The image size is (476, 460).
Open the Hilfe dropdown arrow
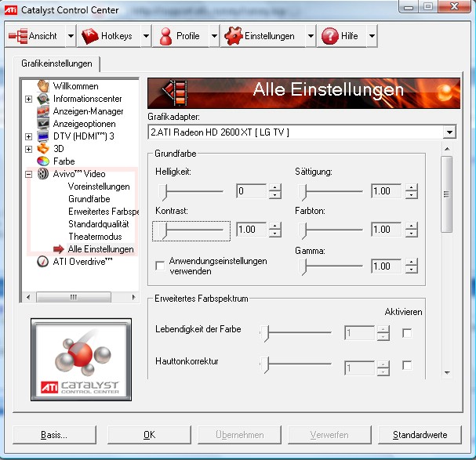[x=372, y=36]
